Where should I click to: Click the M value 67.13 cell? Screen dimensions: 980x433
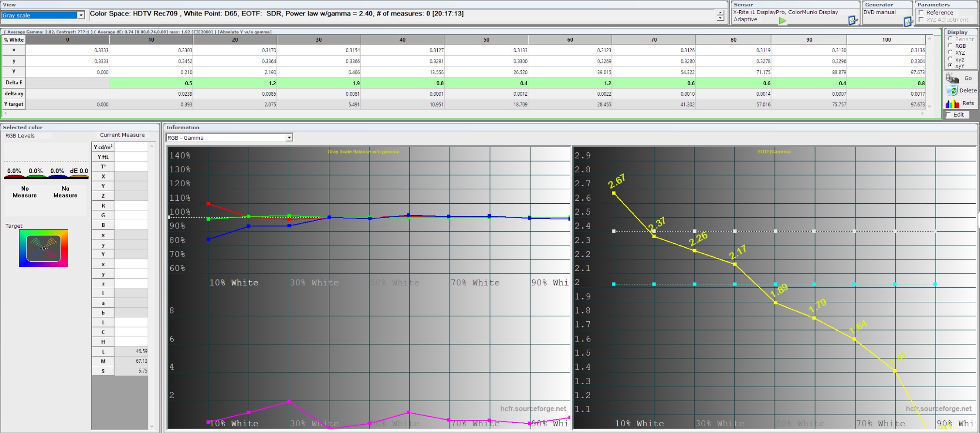tap(131, 361)
